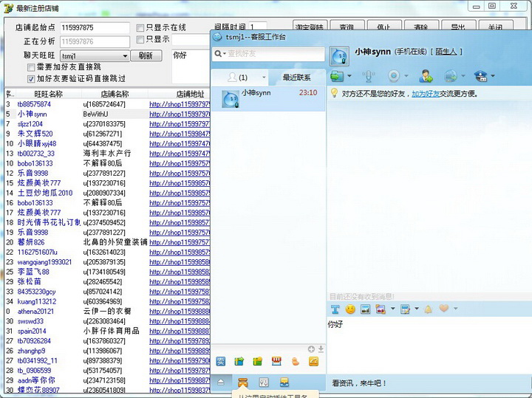This screenshot has width=532, height=398.
Task: Click the 加为好友 link
Action: (426, 94)
